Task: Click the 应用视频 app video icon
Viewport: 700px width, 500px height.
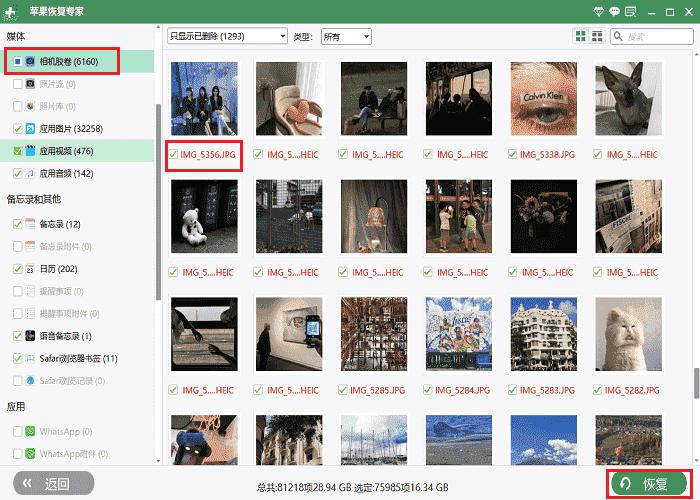Action: 31,151
